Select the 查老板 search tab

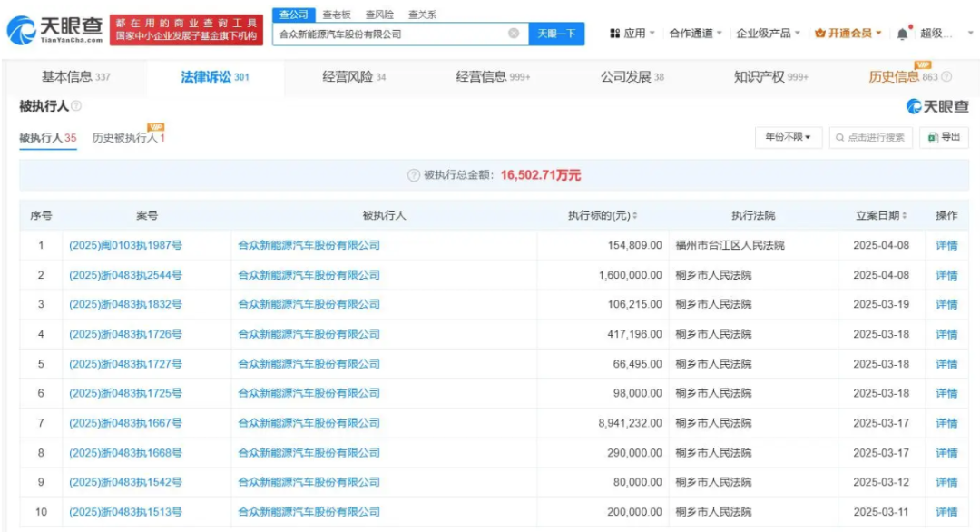coord(337,15)
